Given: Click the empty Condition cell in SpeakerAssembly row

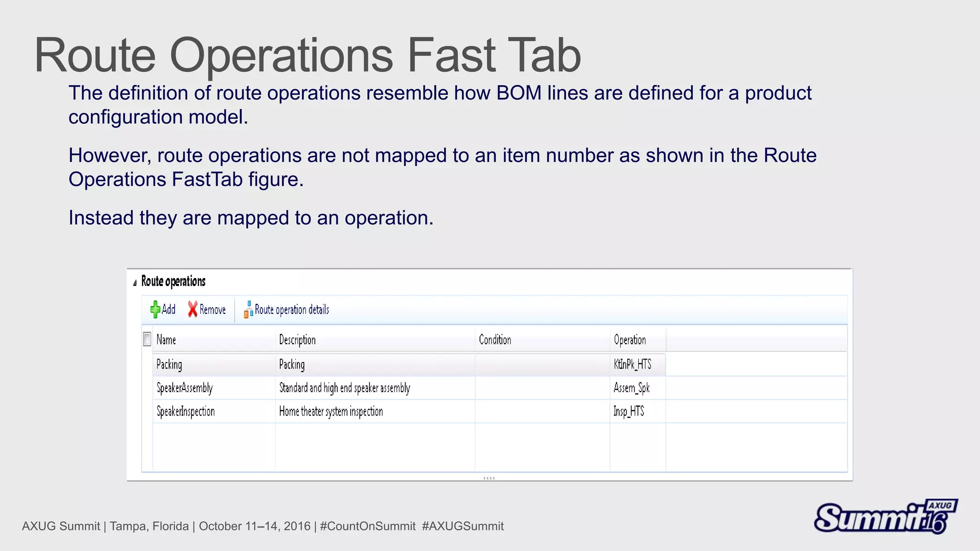Looking at the screenshot, I should [543, 388].
